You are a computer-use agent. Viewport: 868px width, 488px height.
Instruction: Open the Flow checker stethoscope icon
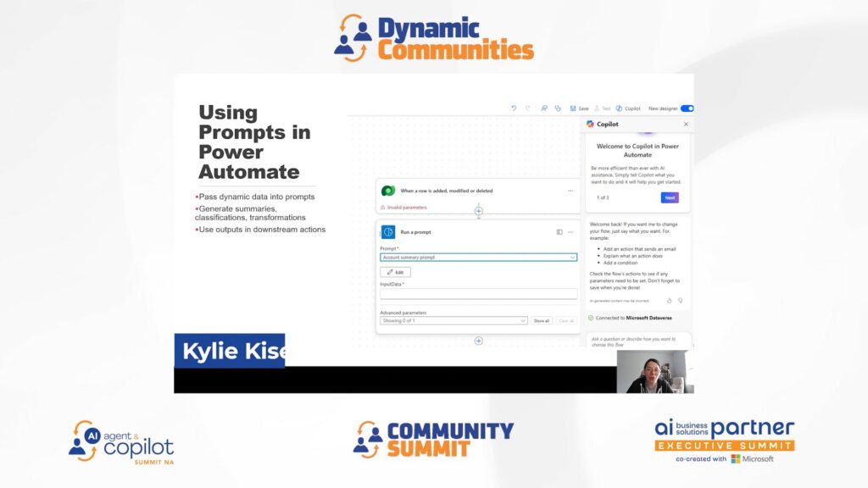tap(557, 108)
